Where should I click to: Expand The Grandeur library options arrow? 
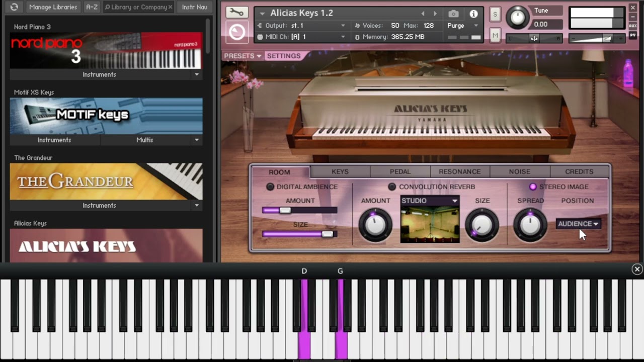coord(197,205)
